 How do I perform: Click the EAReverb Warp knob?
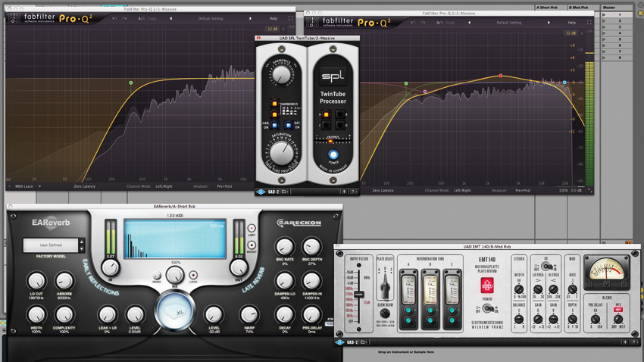[x=249, y=315]
